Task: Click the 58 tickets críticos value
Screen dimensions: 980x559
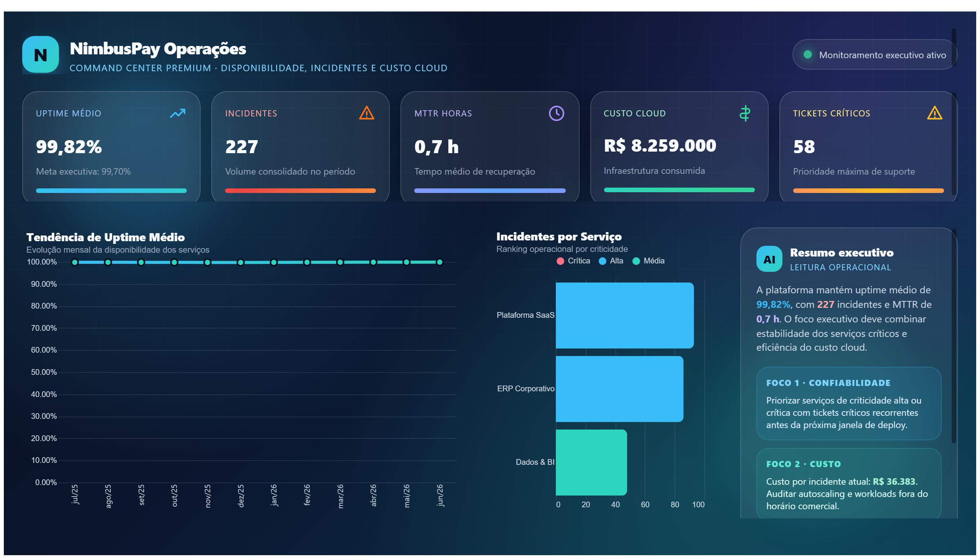Action: pyautogui.click(x=804, y=147)
